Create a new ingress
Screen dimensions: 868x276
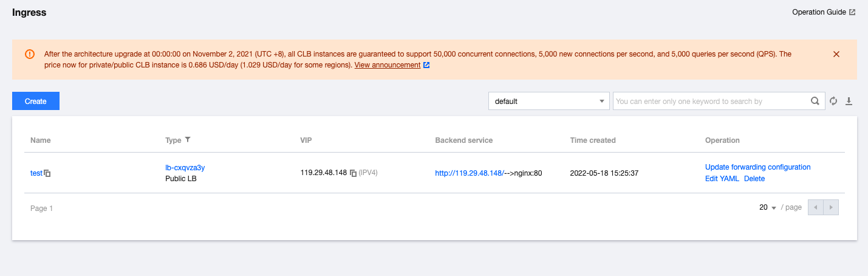click(x=36, y=102)
